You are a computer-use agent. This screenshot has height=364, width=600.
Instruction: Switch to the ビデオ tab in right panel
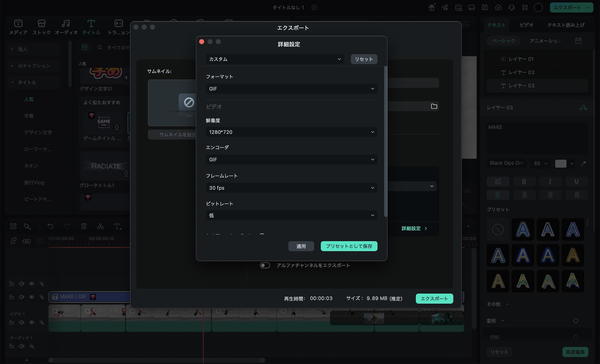click(527, 25)
